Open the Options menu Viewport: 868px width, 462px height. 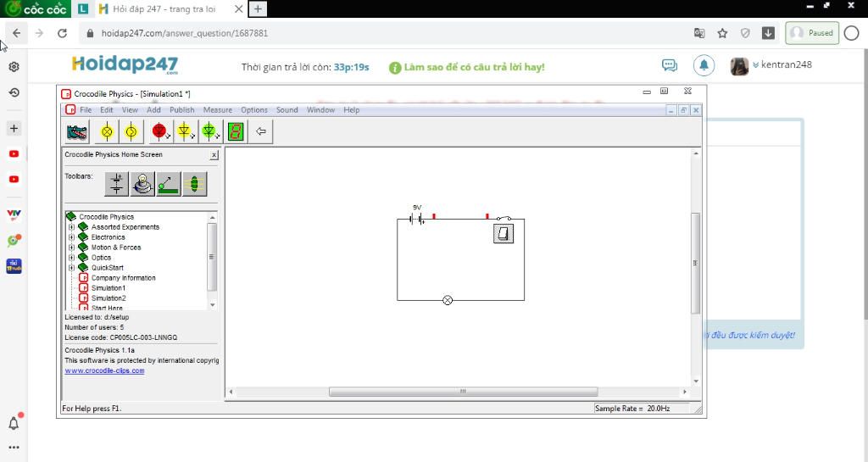pyautogui.click(x=254, y=109)
